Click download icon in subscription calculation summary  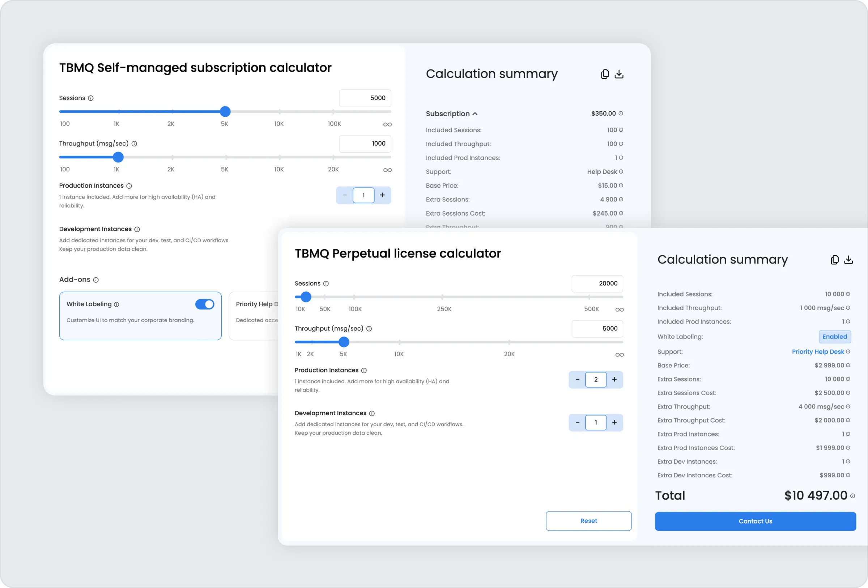pos(619,74)
